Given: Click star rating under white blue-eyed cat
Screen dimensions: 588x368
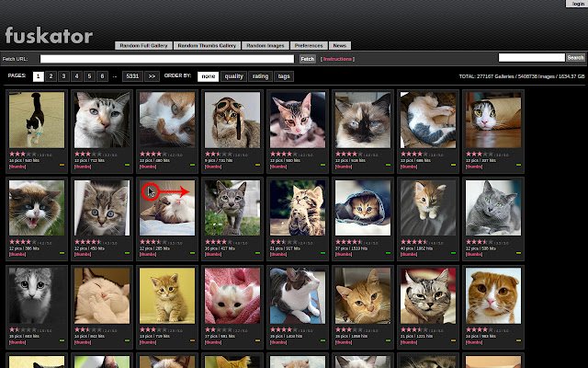Looking at the screenshot, I should 88,155.
